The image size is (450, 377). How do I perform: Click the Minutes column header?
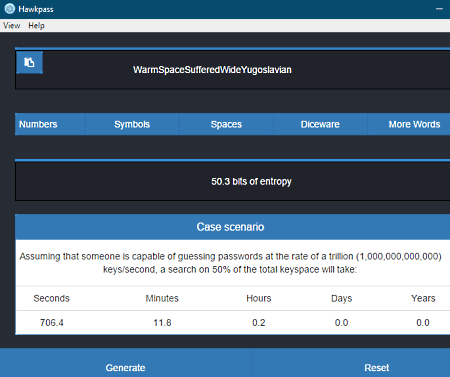click(162, 298)
